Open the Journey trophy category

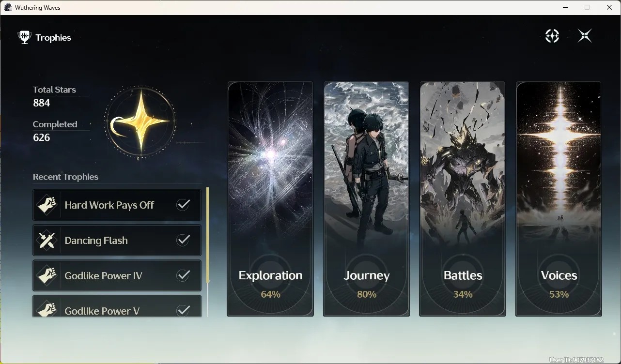click(366, 199)
